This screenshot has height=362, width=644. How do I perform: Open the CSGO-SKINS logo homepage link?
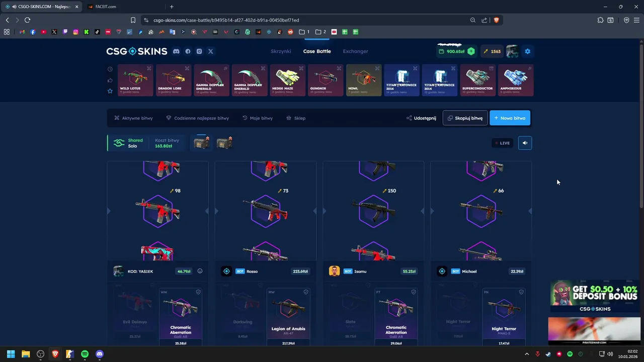(x=136, y=51)
